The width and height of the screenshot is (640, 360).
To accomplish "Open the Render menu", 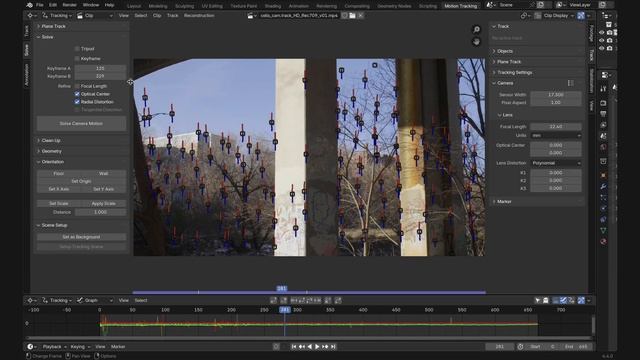I will click(x=69, y=5).
